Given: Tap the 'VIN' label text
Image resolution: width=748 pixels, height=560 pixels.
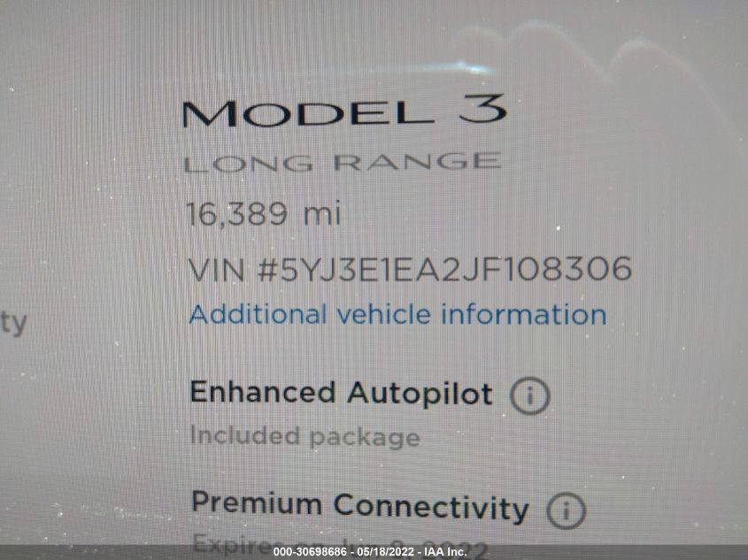Looking at the screenshot, I should pyautogui.click(x=217, y=269).
